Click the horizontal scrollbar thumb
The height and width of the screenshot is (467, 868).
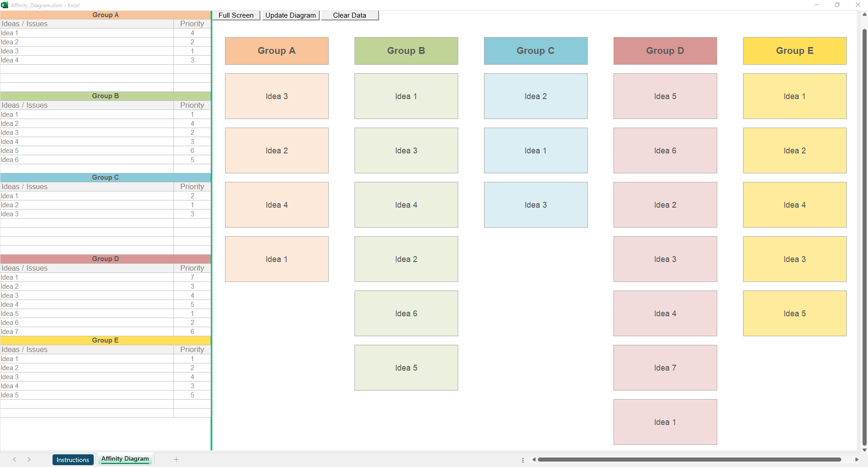tap(688, 460)
